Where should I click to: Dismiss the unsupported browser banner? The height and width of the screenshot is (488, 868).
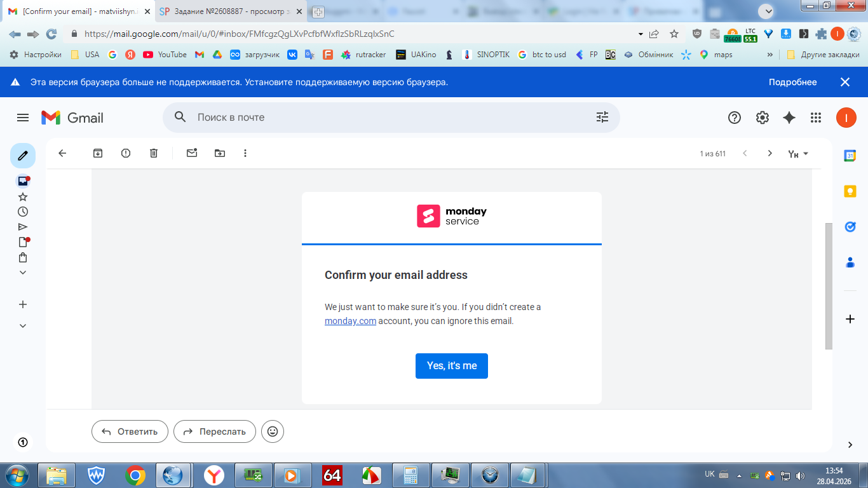pyautogui.click(x=845, y=82)
